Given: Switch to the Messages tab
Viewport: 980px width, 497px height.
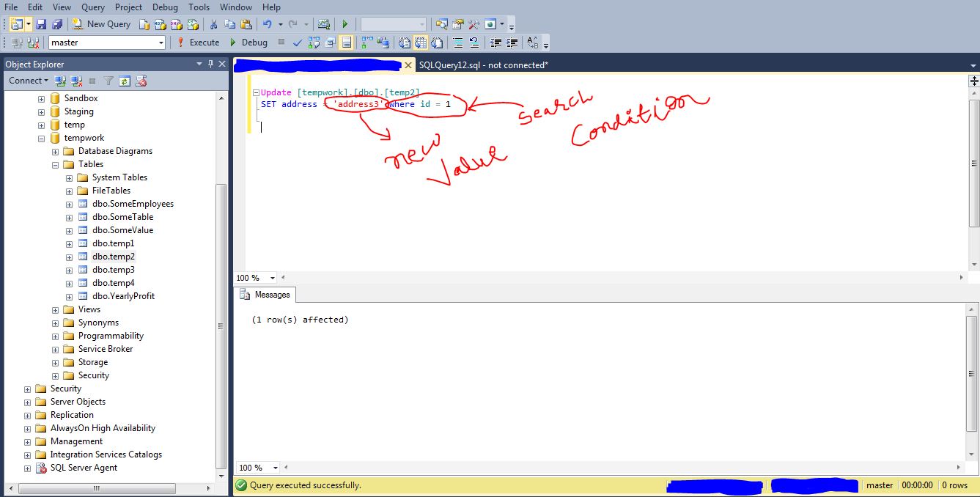Looking at the screenshot, I should tap(265, 295).
